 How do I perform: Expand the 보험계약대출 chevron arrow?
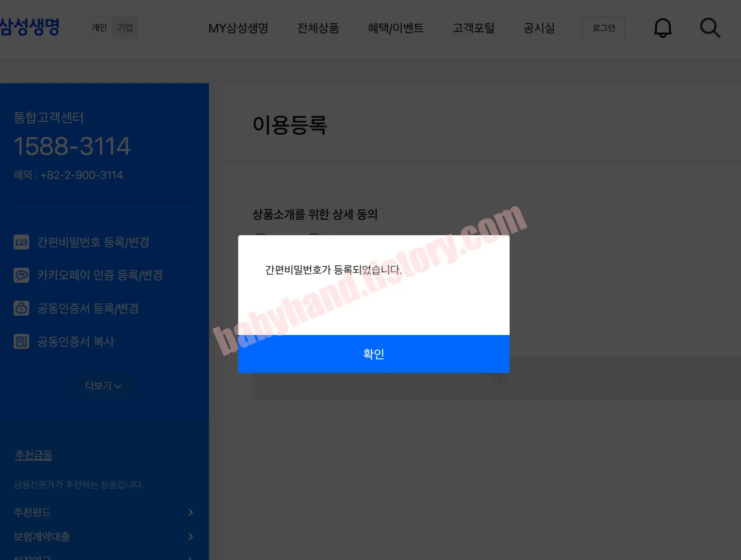click(x=190, y=537)
